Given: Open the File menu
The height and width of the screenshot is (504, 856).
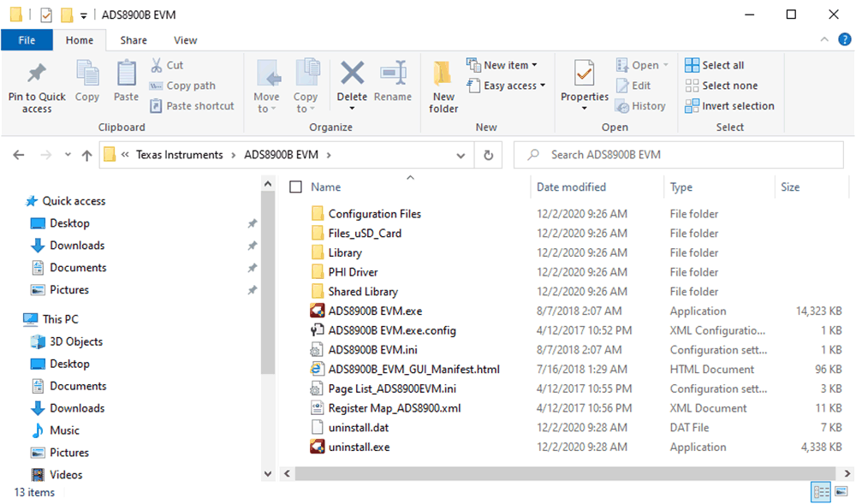Looking at the screenshot, I should tap(27, 39).
